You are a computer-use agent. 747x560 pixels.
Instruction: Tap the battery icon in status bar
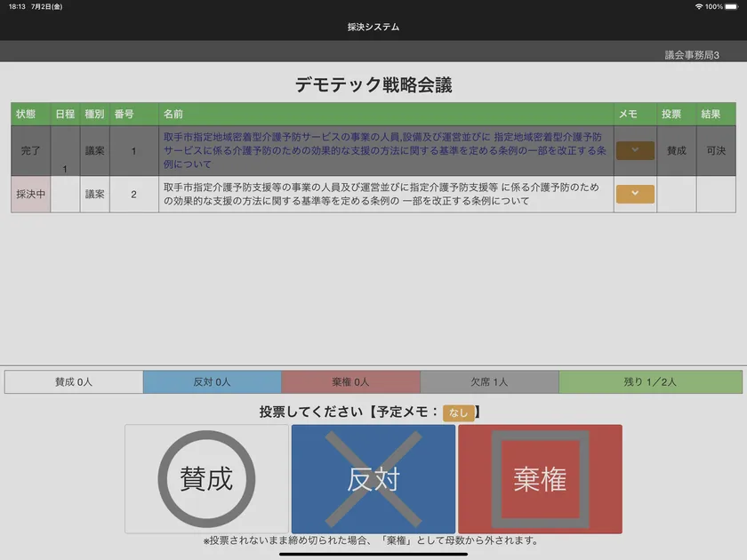click(731, 6)
